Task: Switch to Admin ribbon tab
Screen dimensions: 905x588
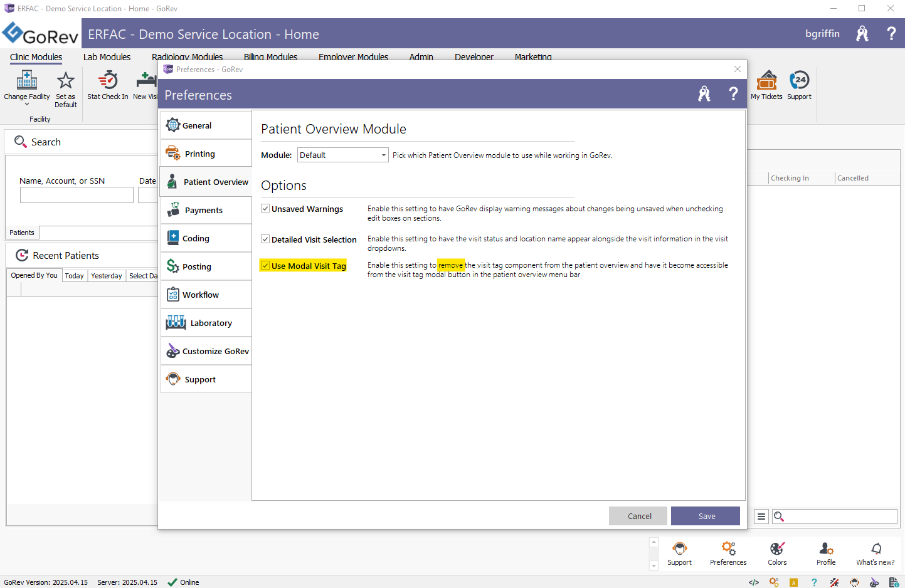Action: click(x=421, y=56)
